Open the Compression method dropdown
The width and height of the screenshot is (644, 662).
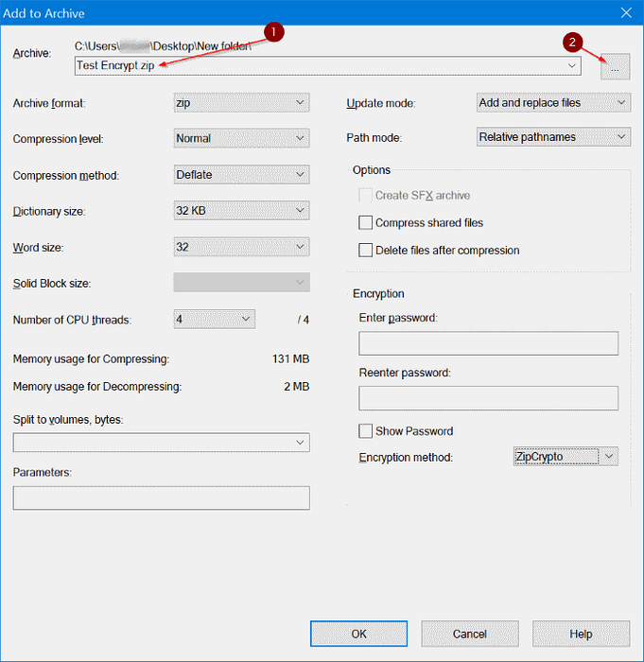click(x=241, y=175)
